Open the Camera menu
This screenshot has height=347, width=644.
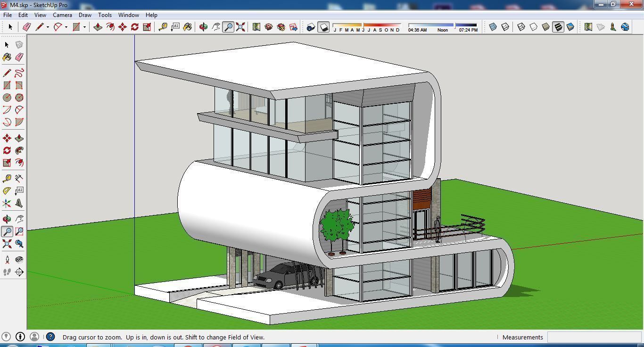pos(62,15)
